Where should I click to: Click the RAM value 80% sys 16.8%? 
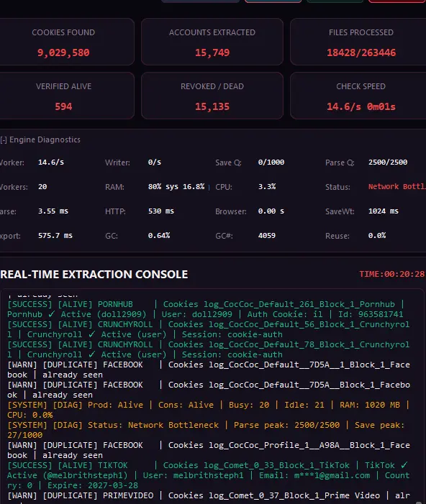(x=176, y=187)
